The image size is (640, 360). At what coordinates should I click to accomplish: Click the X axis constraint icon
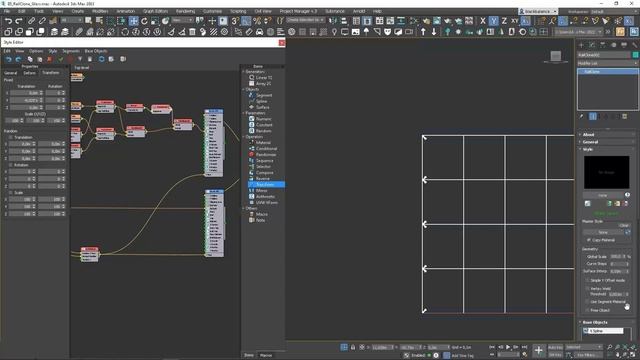coord(483,20)
